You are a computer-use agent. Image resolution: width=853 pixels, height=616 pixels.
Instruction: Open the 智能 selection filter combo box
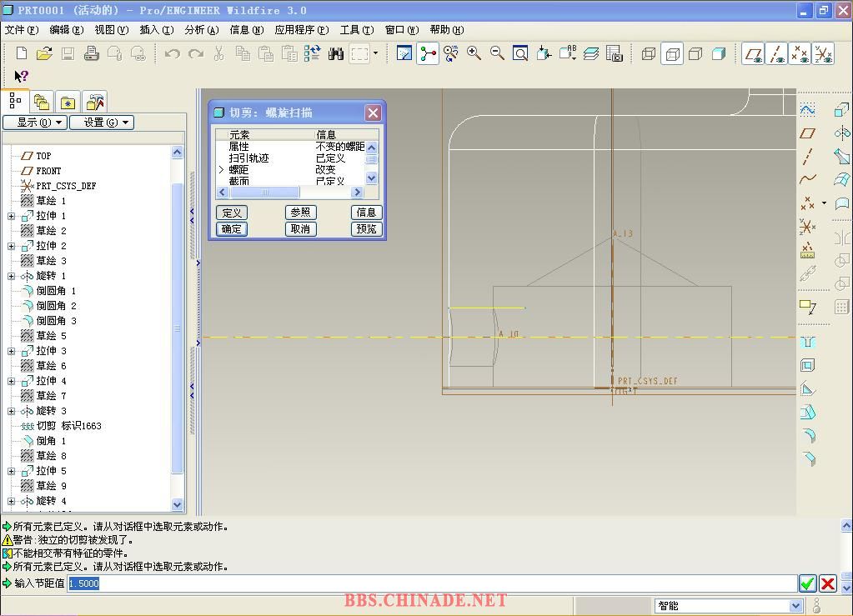click(x=729, y=606)
